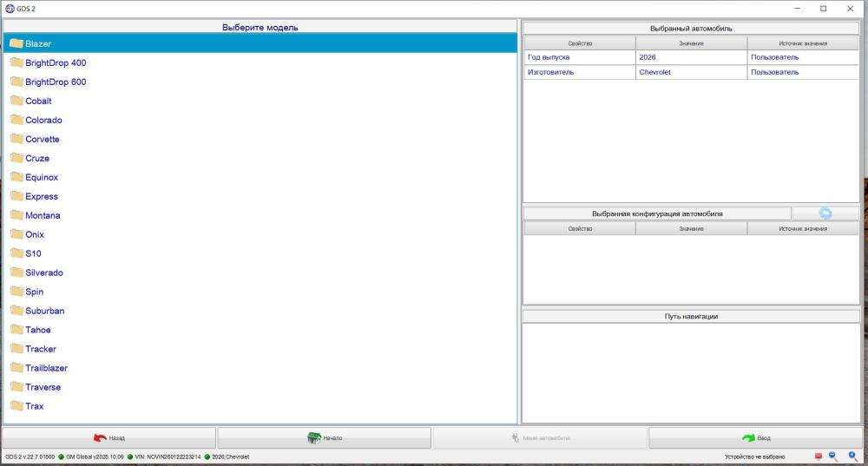The image size is (868, 466).
Task: Select the Год выпуска 2026 row
Action: tap(692, 57)
